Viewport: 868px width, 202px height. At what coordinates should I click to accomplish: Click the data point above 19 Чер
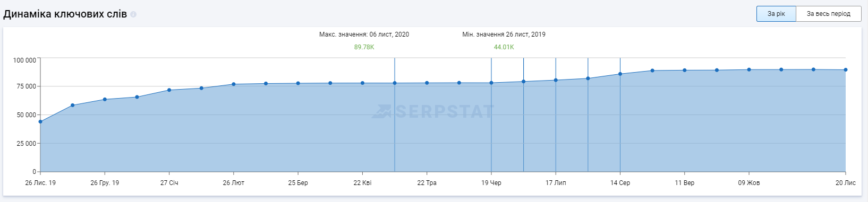coord(491,83)
